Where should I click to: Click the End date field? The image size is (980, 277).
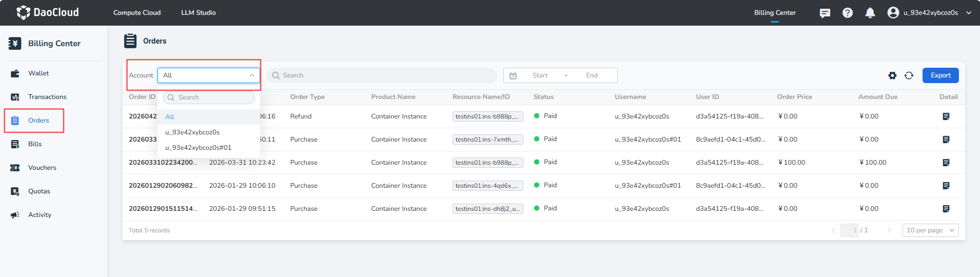point(592,75)
